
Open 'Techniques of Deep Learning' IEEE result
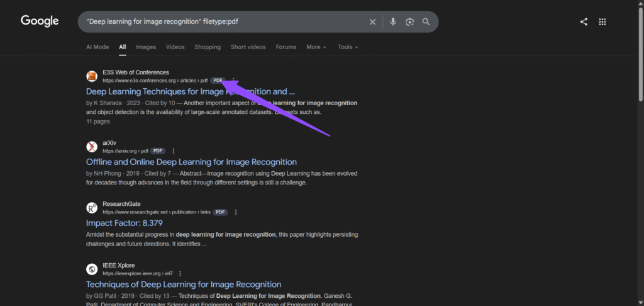[x=183, y=285]
